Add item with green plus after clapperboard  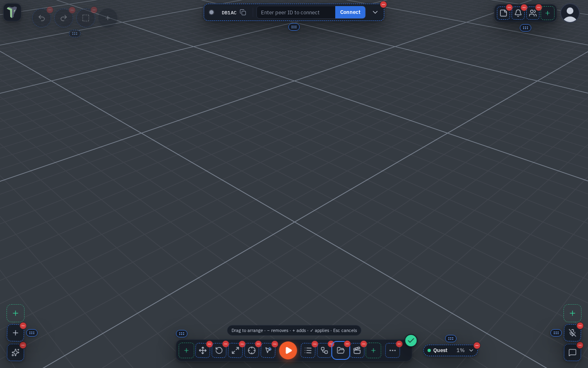click(x=373, y=350)
